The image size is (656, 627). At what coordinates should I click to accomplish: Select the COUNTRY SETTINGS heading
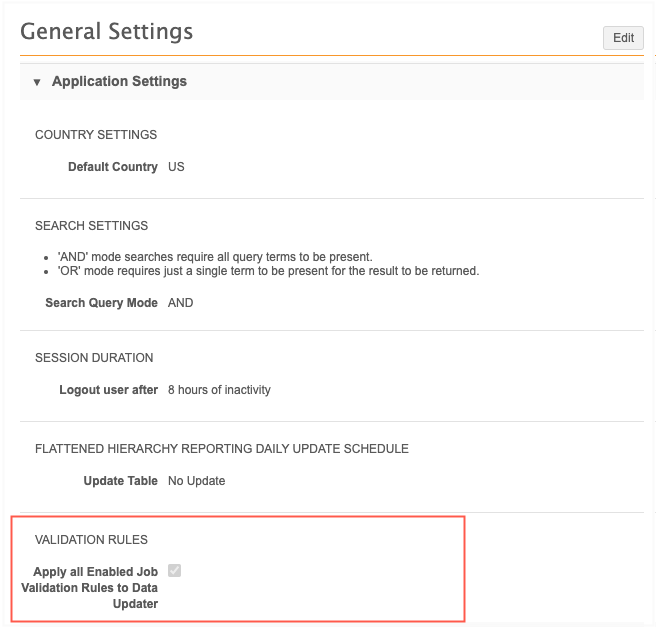tap(96, 135)
